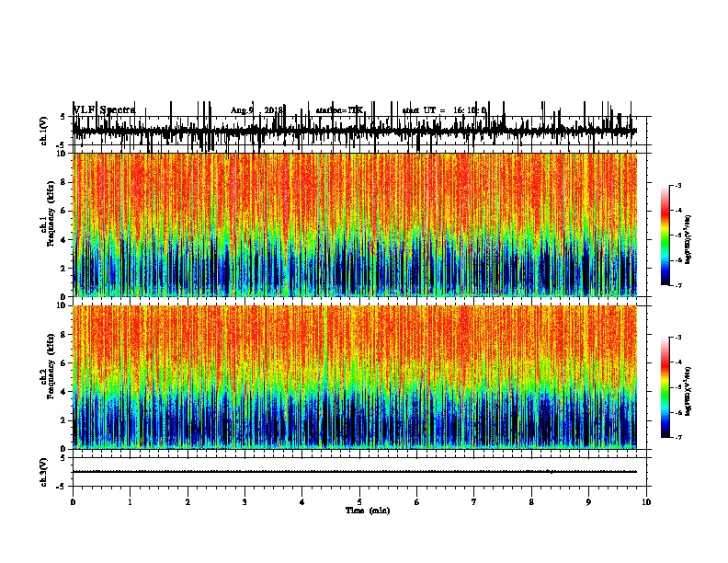Click the "ch.3(V)" waveform axis label

tap(44, 472)
